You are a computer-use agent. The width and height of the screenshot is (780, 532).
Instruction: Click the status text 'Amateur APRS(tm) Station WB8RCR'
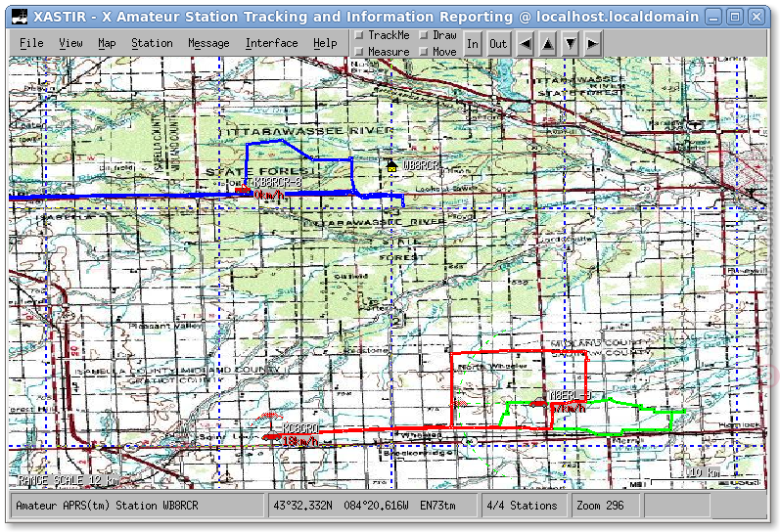click(107, 506)
